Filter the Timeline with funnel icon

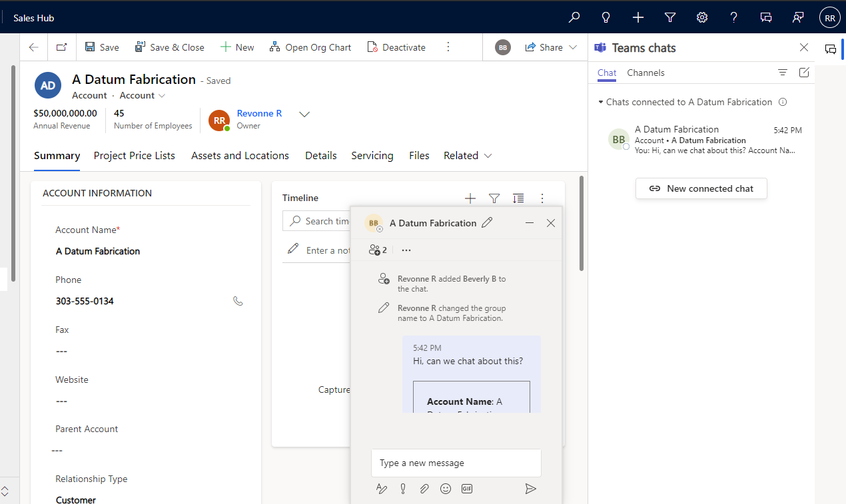tap(494, 198)
